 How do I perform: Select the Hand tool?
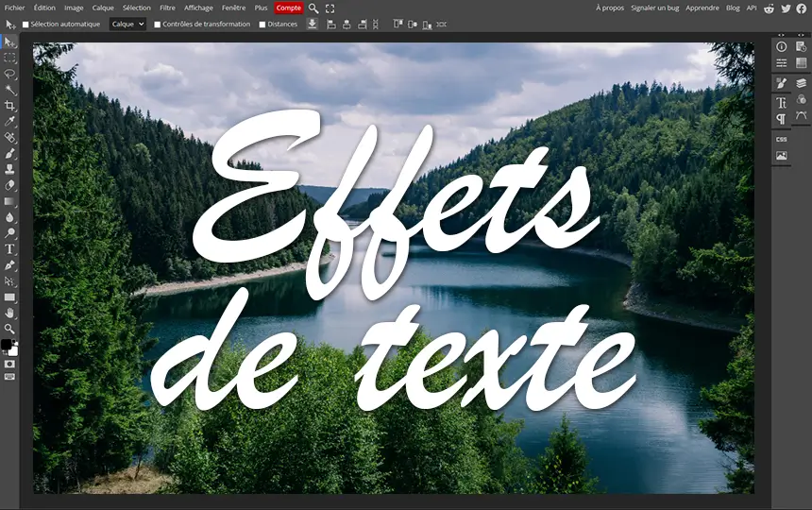[x=9, y=313]
